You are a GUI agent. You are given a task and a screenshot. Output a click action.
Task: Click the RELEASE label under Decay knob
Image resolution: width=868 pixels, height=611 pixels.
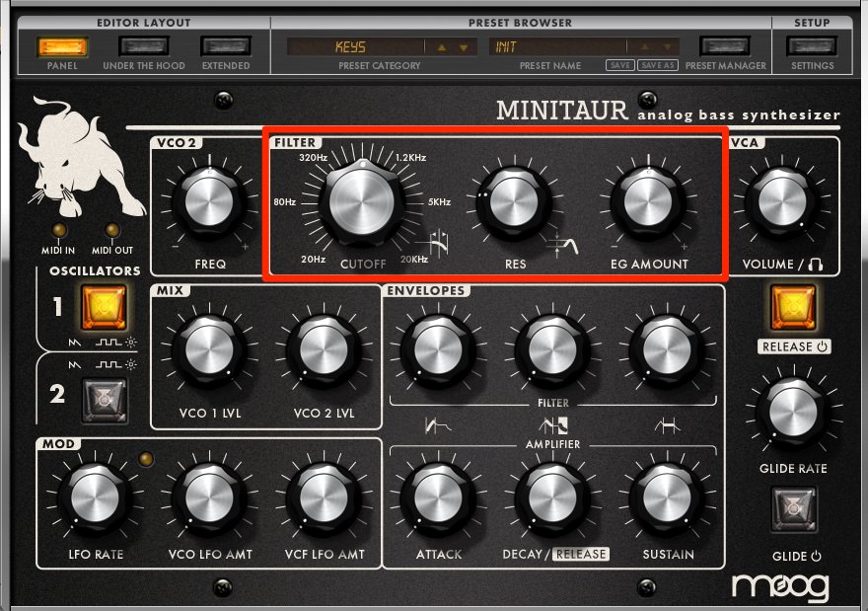coord(581,554)
